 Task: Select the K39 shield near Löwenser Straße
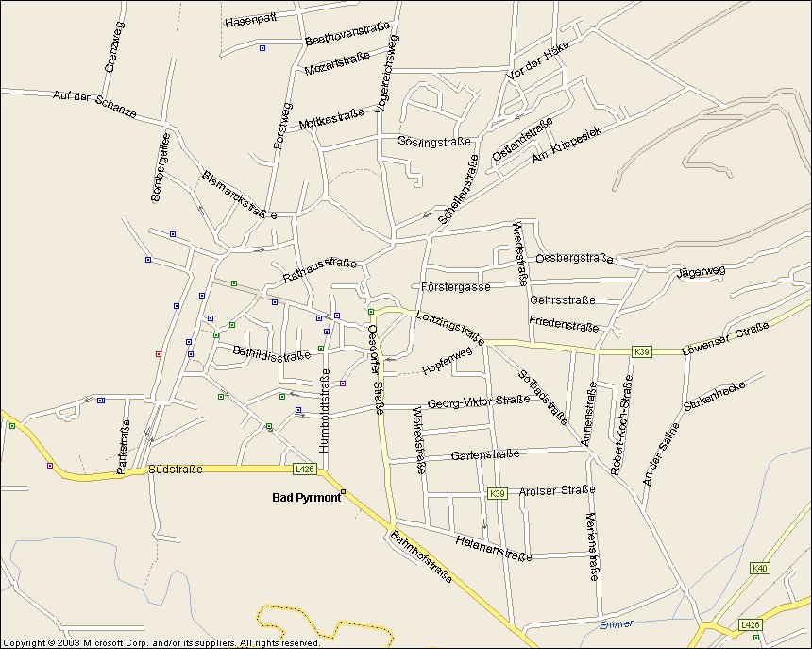[642, 352]
